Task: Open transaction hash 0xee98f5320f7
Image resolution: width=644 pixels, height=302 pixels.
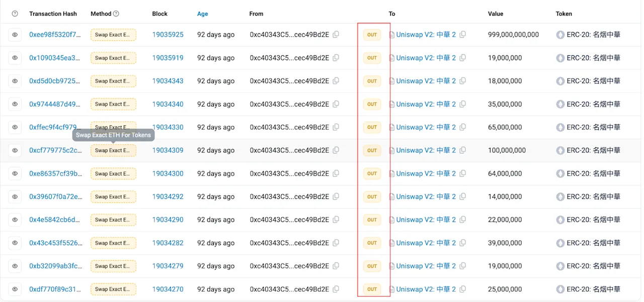Action: pyautogui.click(x=55, y=35)
